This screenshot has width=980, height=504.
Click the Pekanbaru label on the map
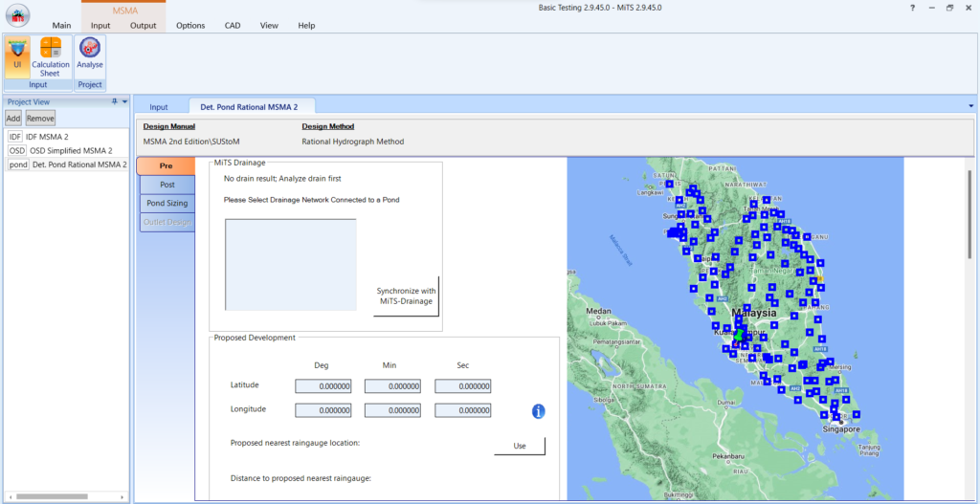(x=726, y=456)
